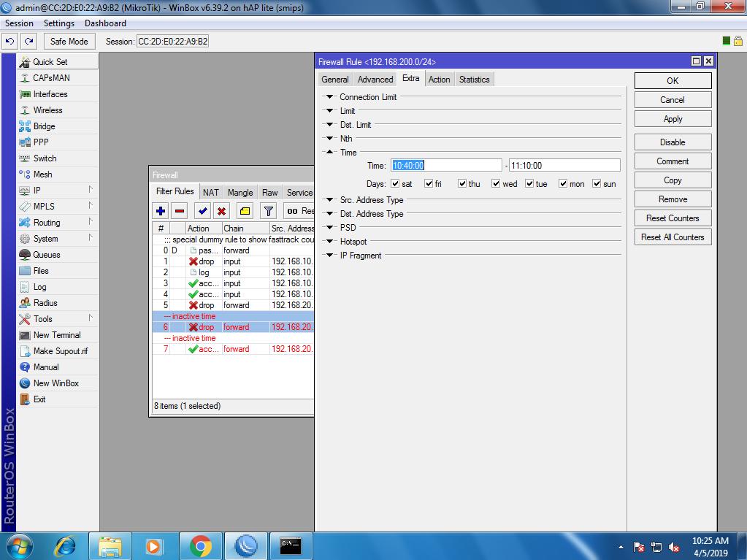Open Queues in the sidebar
747x560 pixels.
[58, 255]
